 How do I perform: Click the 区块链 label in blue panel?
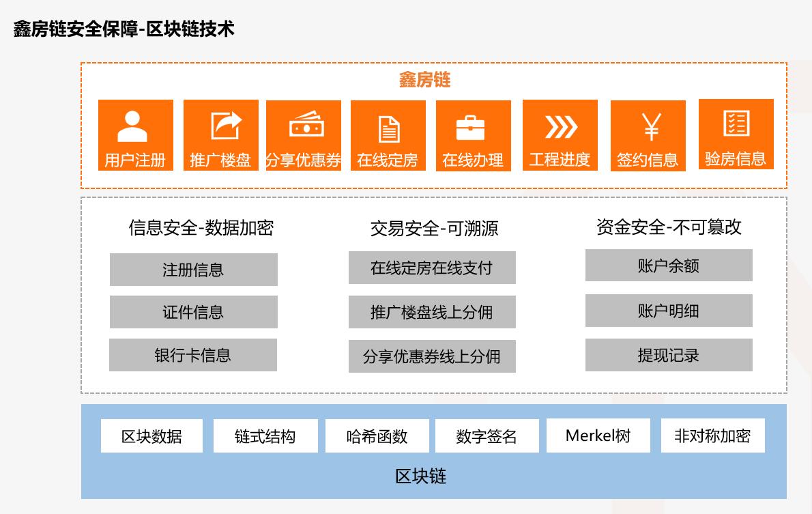[x=420, y=476]
